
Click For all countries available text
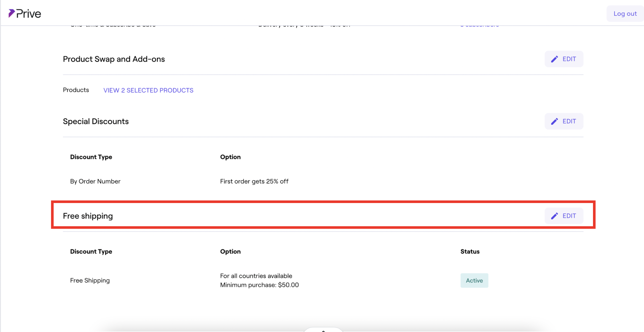pyautogui.click(x=256, y=276)
